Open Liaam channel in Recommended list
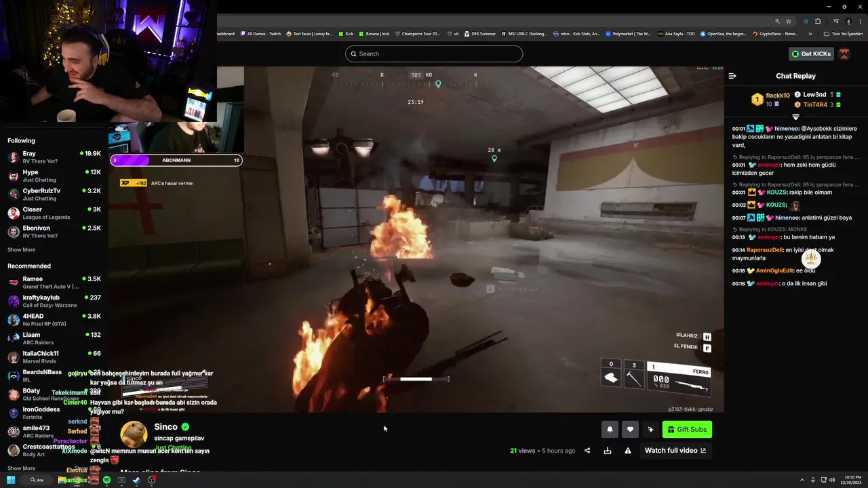868x488 pixels. click(54, 338)
